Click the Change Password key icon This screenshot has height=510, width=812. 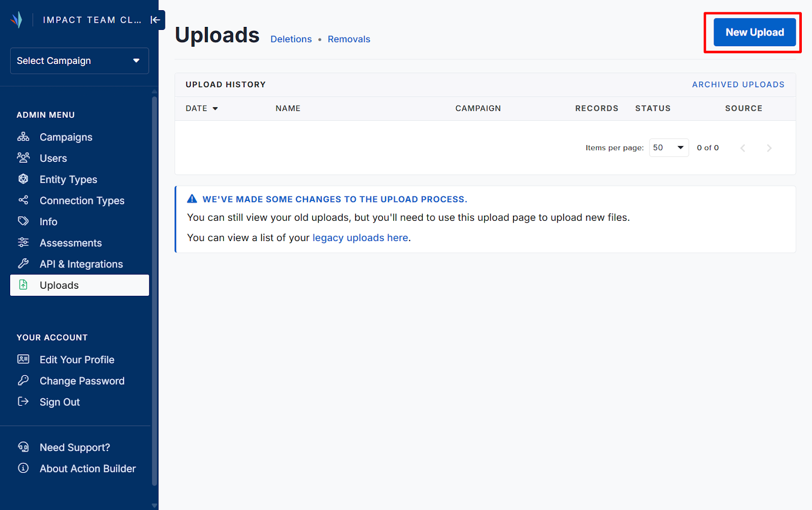(23, 381)
